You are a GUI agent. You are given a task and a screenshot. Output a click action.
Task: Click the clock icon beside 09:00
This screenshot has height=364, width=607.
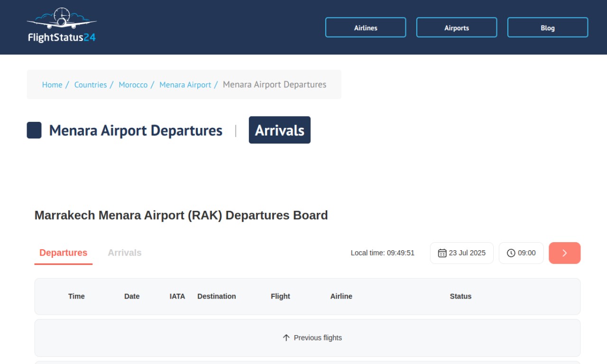(x=511, y=253)
